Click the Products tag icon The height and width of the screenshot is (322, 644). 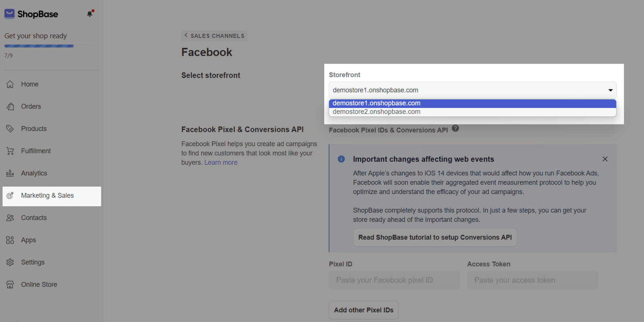click(10, 129)
